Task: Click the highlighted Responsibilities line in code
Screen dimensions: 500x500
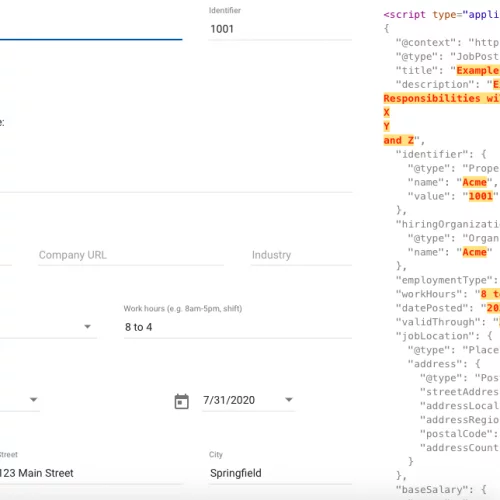Action: click(441, 98)
